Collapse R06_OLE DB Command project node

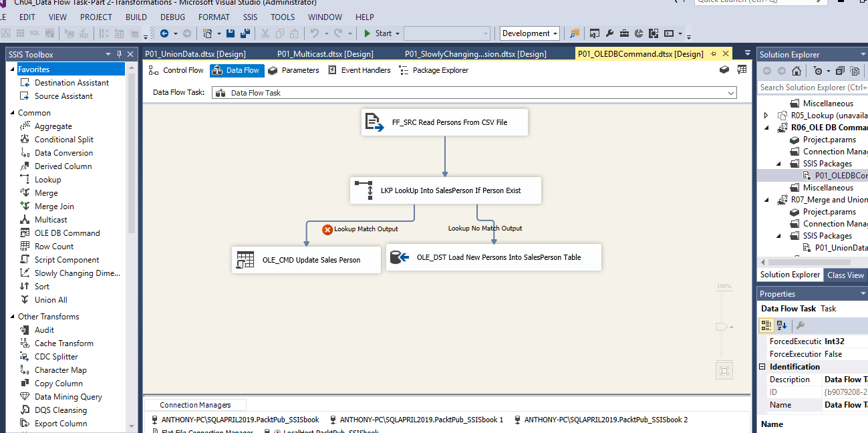[766, 128]
